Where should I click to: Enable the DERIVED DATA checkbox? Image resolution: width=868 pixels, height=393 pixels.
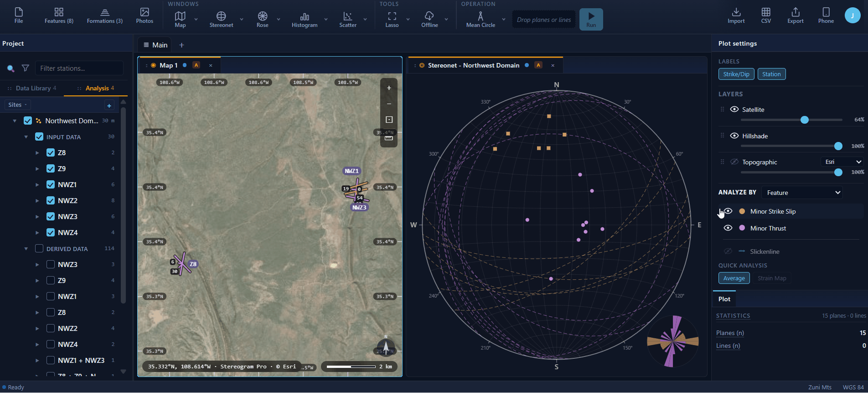click(39, 248)
